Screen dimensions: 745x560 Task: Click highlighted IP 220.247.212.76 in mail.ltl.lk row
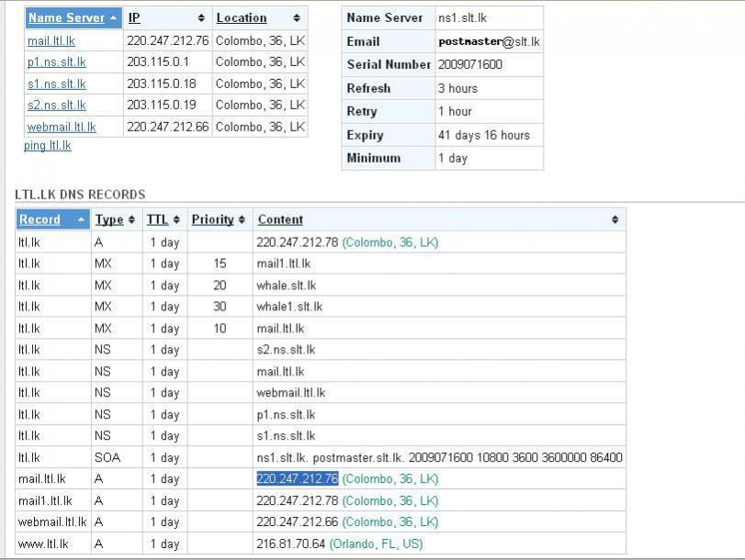pos(298,479)
